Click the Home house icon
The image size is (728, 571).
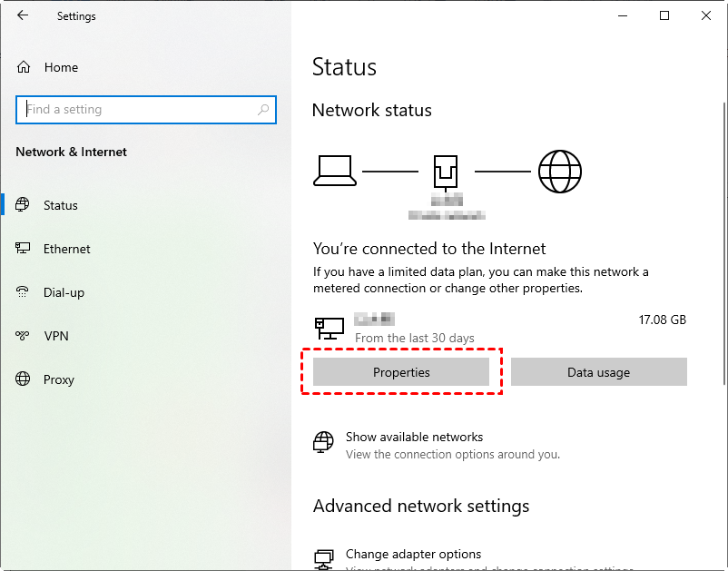click(x=24, y=67)
